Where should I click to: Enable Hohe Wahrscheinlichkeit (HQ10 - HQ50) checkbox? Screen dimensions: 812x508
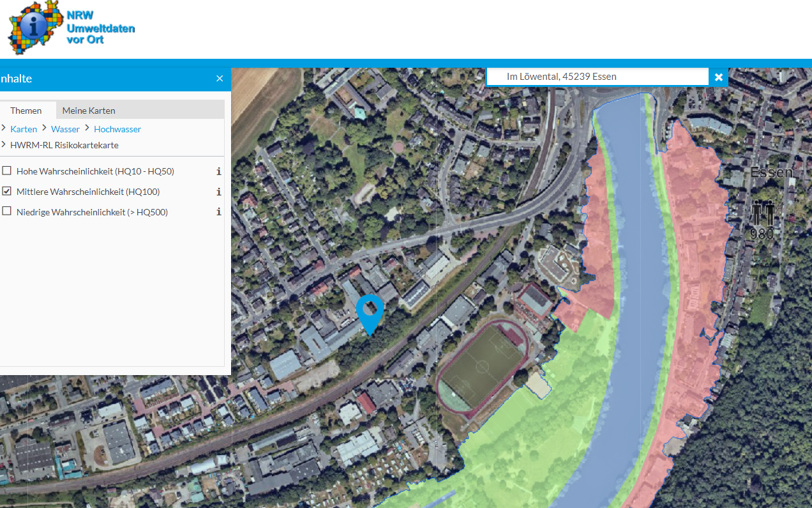click(7, 171)
